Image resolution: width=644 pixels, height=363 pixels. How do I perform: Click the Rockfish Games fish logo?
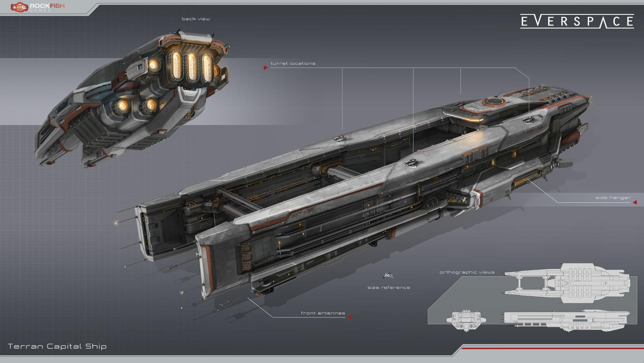point(19,7)
